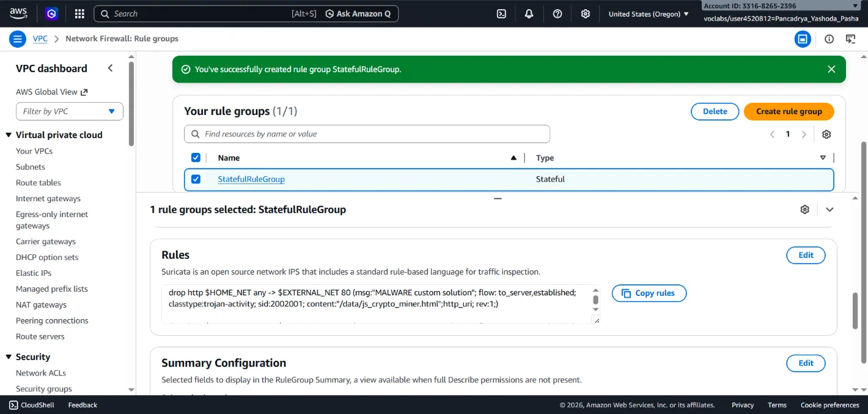Click the sidebar vertical scrollbar
The height and width of the screenshot is (414, 868).
[x=131, y=103]
